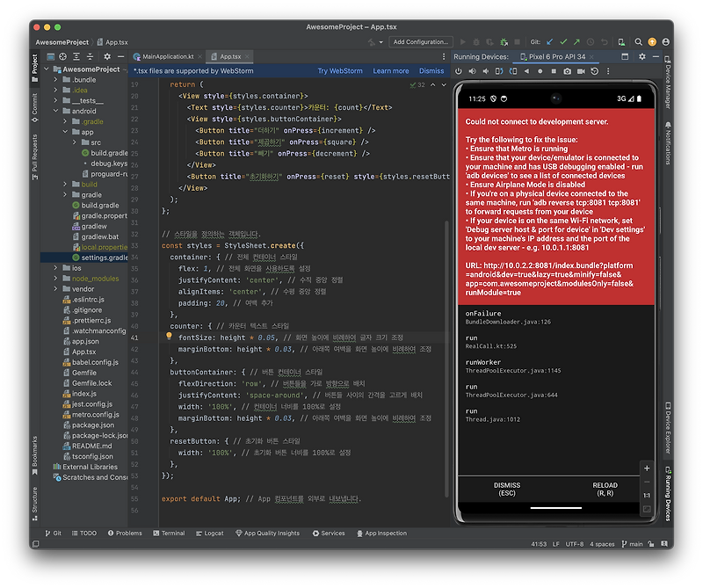Image resolution: width=703 pixels, height=588 pixels.
Task: Click UTF-8 encoding in status bar
Action: 575,544
